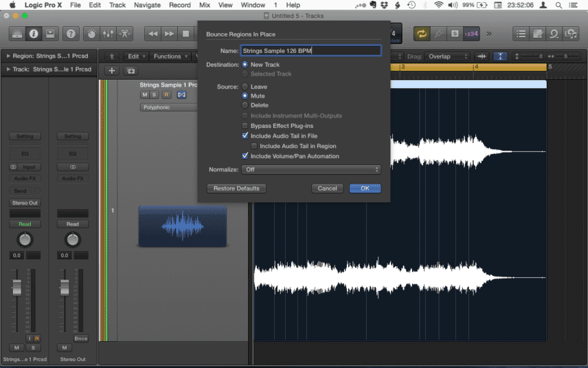Image resolution: width=588 pixels, height=368 pixels.
Task: Check Bypass Effect Plug-ins
Action: (x=245, y=126)
